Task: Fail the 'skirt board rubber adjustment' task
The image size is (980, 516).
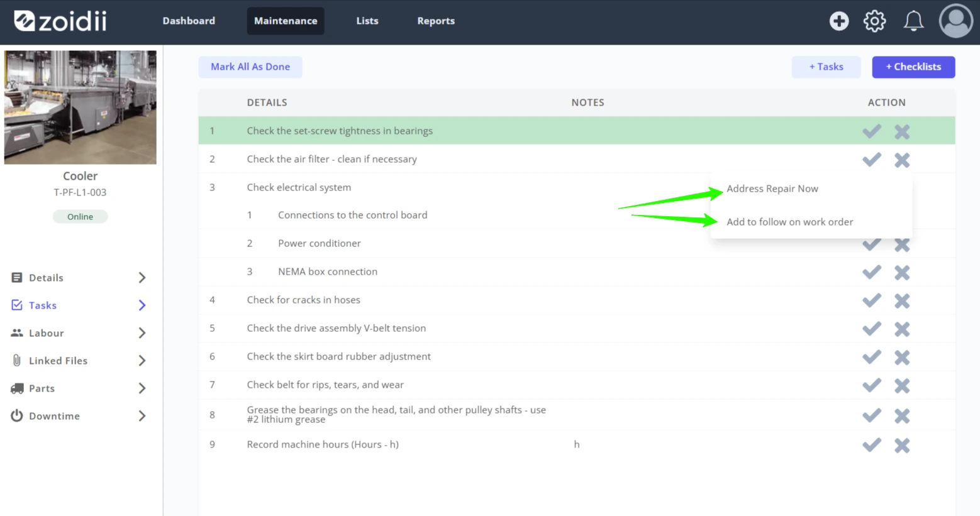Action: tap(902, 358)
